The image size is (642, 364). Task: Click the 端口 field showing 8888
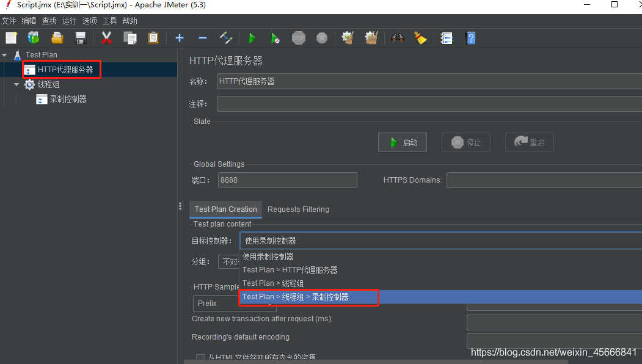(288, 180)
